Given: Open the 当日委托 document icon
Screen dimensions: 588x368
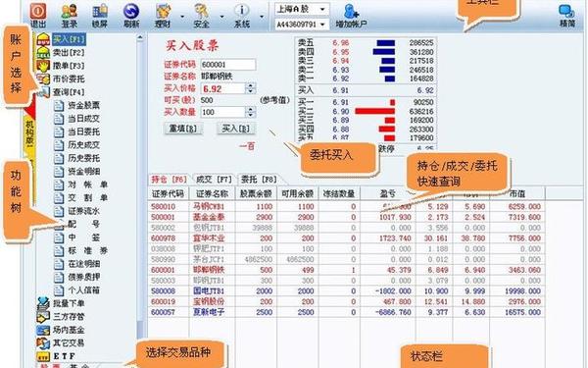Looking at the screenshot, I should pos(59,131).
